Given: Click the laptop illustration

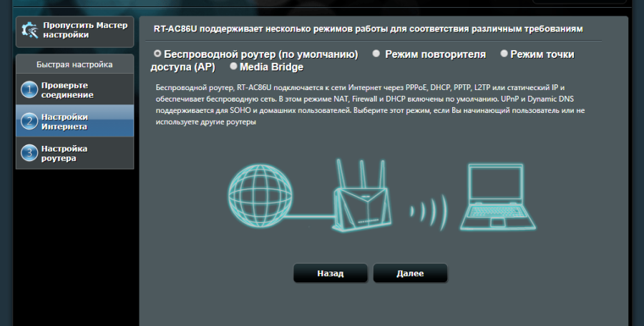Looking at the screenshot, I should [497, 197].
